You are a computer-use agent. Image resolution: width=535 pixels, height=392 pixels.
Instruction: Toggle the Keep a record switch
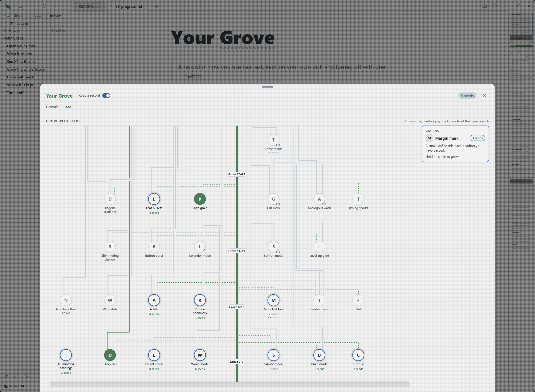(106, 95)
